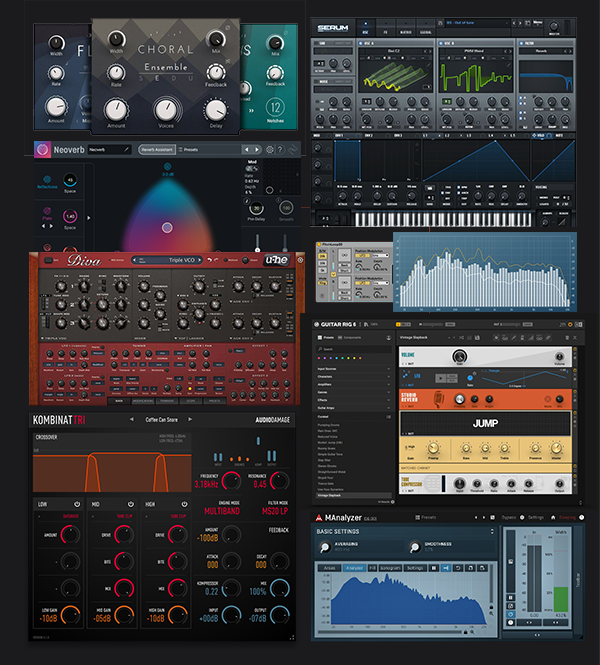This screenshot has width=600, height=665.
Task: Click the random dice icon in MAnalyzer header
Action: [492, 517]
